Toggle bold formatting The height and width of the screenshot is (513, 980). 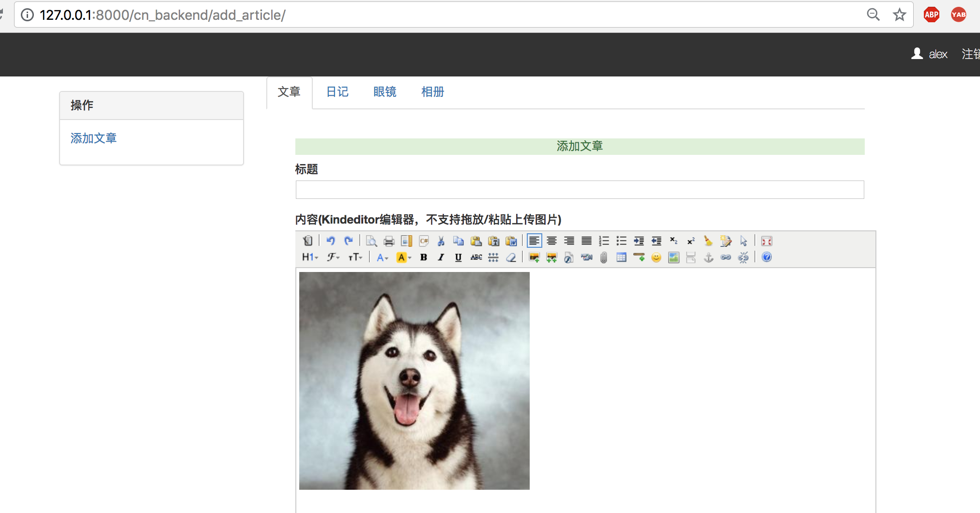point(424,257)
